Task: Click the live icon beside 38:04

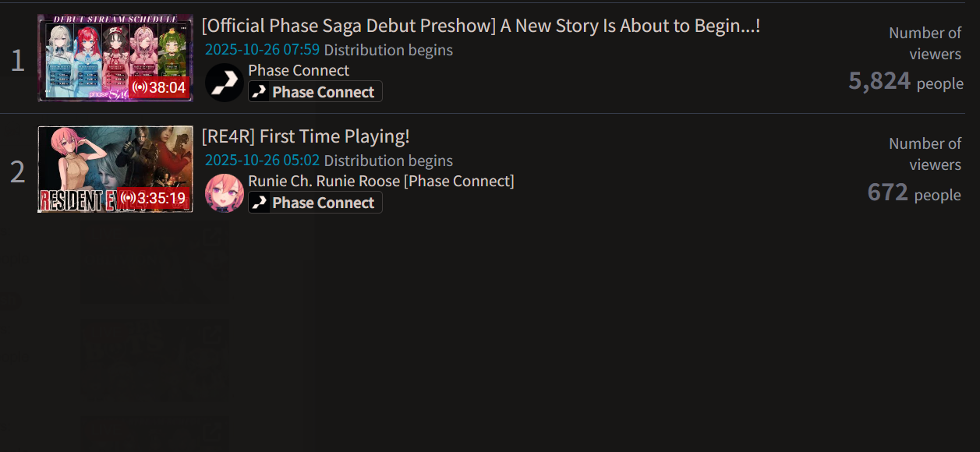Action: click(x=140, y=87)
